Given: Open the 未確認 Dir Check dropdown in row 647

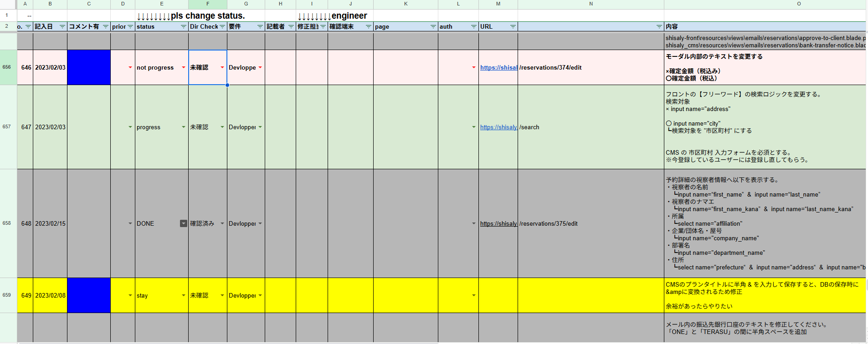Looking at the screenshot, I should click(222, 127).
